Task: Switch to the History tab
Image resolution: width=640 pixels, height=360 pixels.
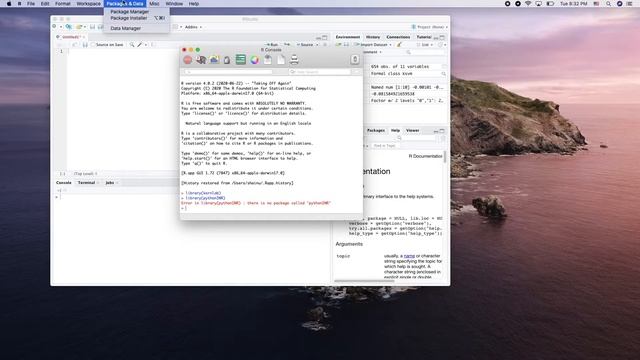Action: [x=373, y=37]
